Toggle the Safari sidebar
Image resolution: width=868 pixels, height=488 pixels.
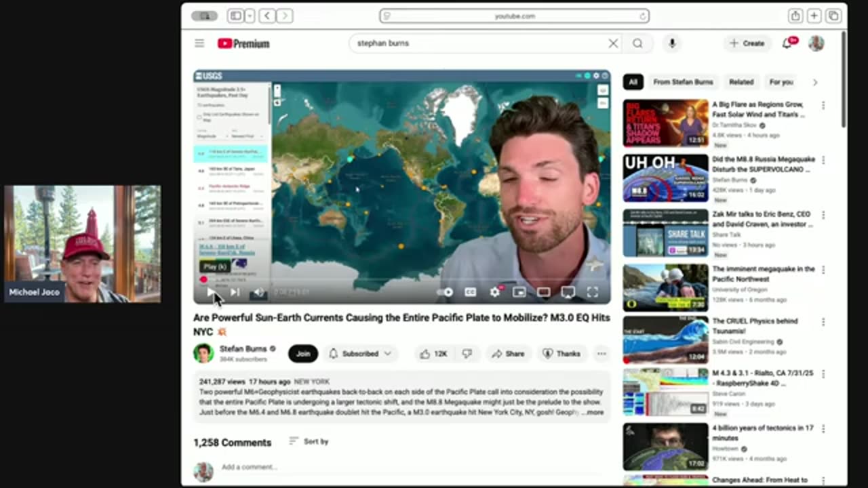click(x=235, y=16)
